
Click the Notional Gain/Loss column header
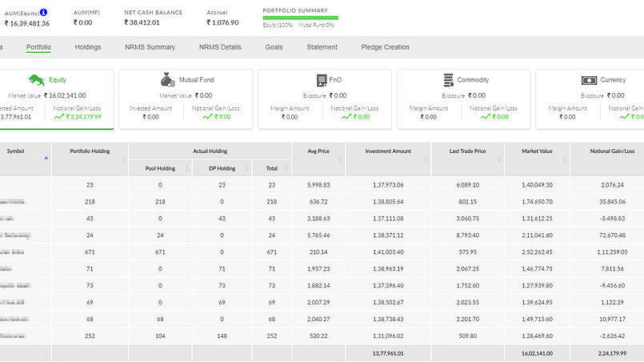612,151
